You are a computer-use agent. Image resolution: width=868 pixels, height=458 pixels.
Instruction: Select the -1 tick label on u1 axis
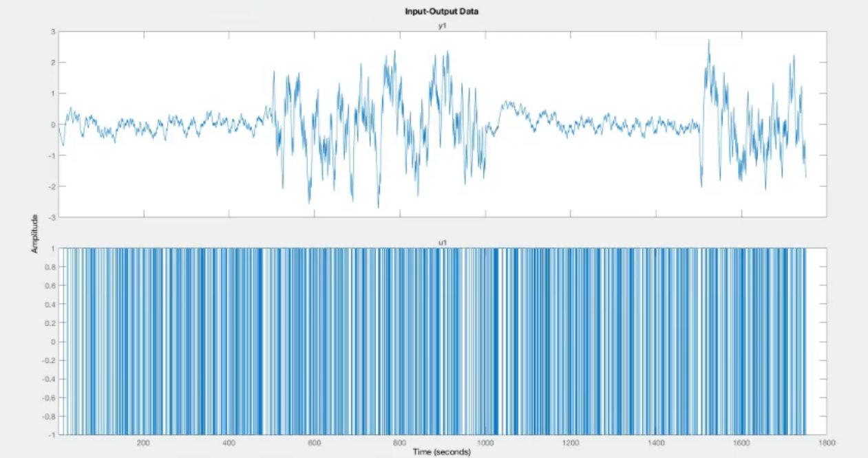pos(52,435)
